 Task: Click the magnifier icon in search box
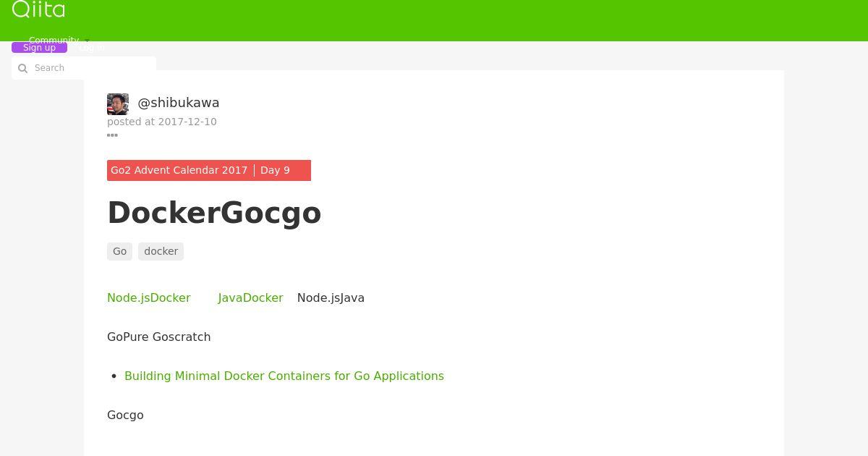[22, 68]
